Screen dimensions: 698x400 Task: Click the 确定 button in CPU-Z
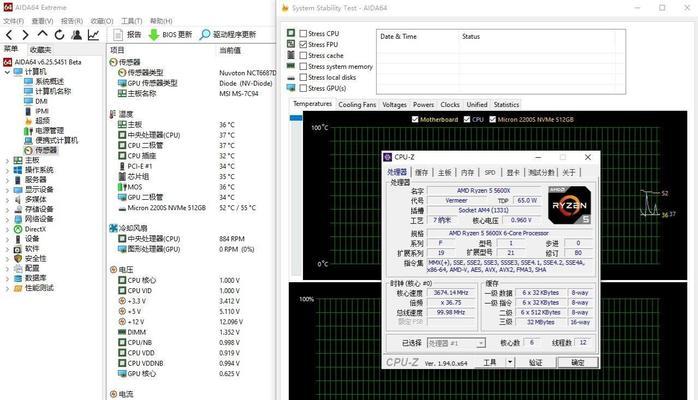tap(577, 363)
